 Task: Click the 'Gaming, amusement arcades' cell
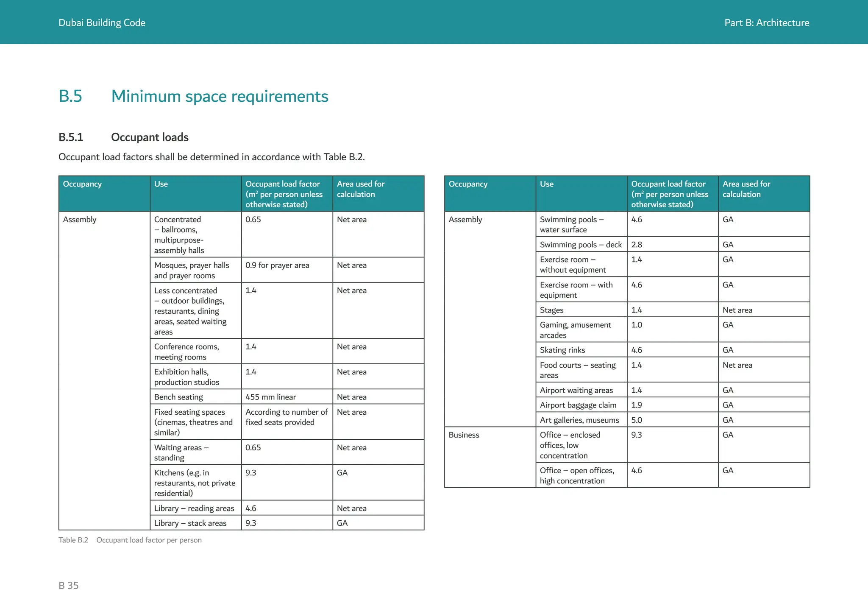click(x=575, y=330)
